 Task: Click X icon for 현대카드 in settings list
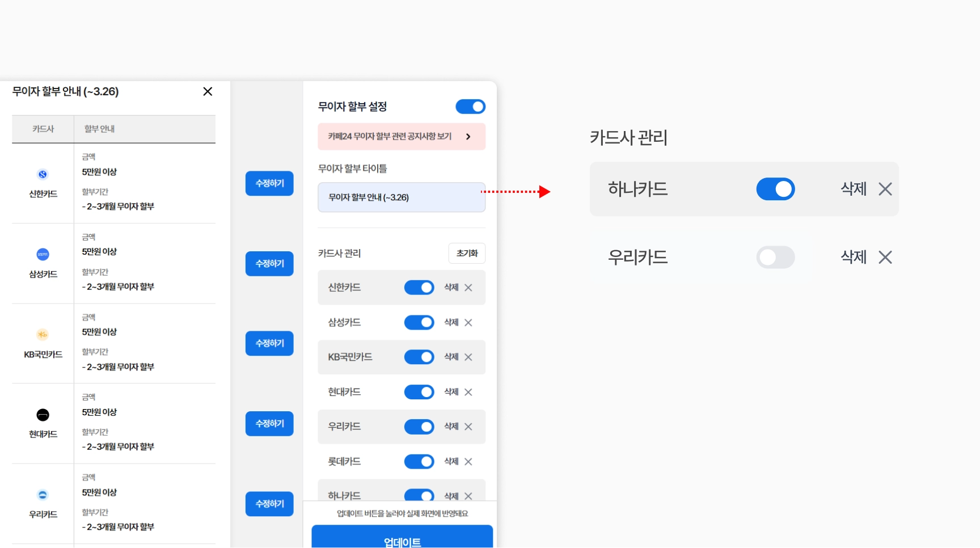(x=468, y=392)
